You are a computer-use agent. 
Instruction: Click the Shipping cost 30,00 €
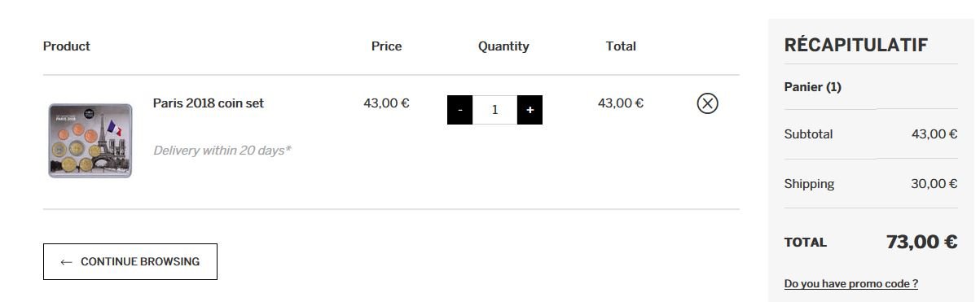pyautogui.click(x=934, y=184)
